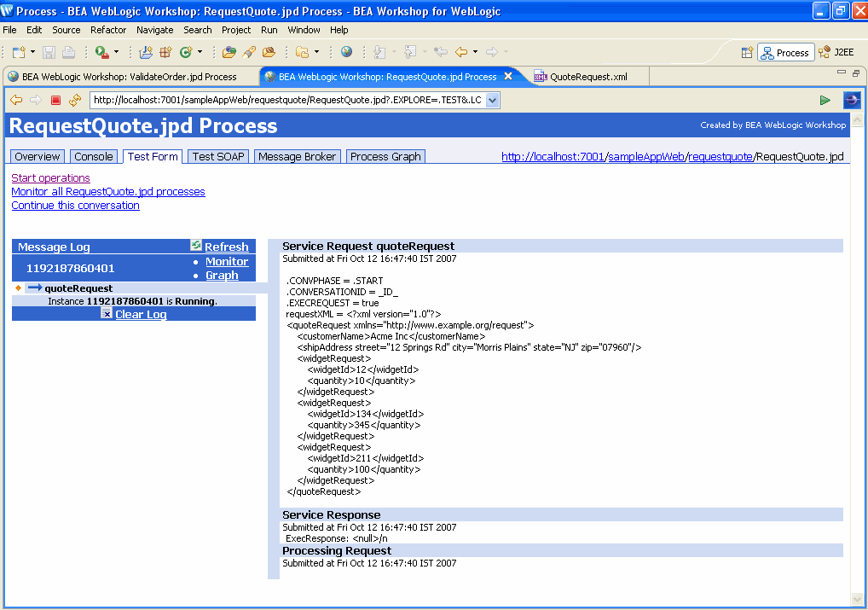This screenshot has width=868, height=610.
Task: Open the URL history dropdown
Action: click(x=493, y=101)
